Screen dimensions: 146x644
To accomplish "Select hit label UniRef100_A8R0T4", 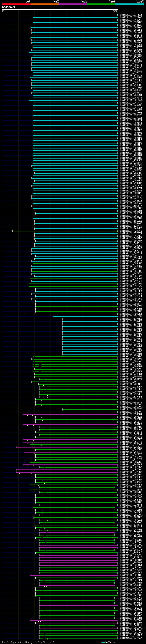I will 131,65.
